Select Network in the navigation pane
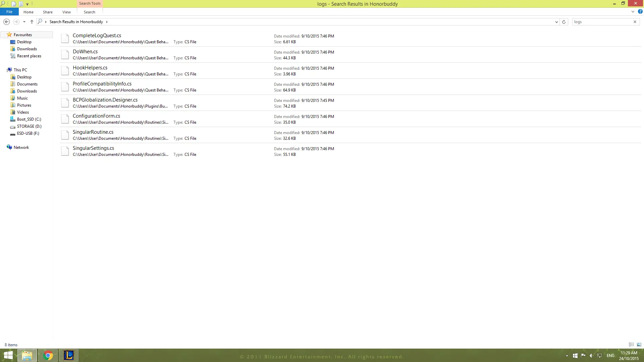644x362 pixels. (x=21, y=147)
